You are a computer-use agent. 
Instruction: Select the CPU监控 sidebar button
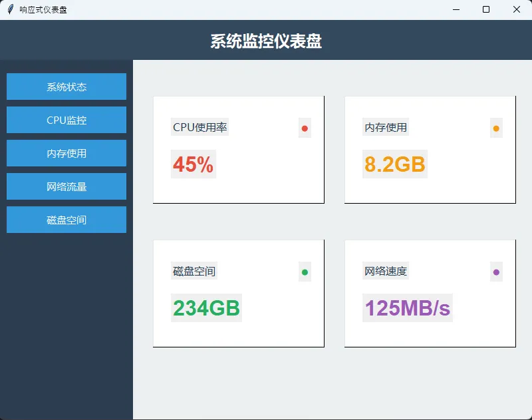point(66,120)
